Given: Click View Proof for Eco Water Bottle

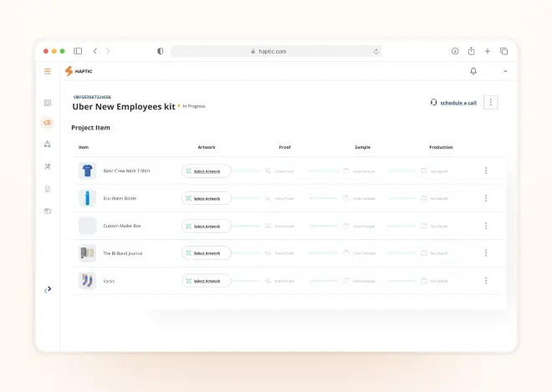Looking at the screenshot, I should point(280,198).
